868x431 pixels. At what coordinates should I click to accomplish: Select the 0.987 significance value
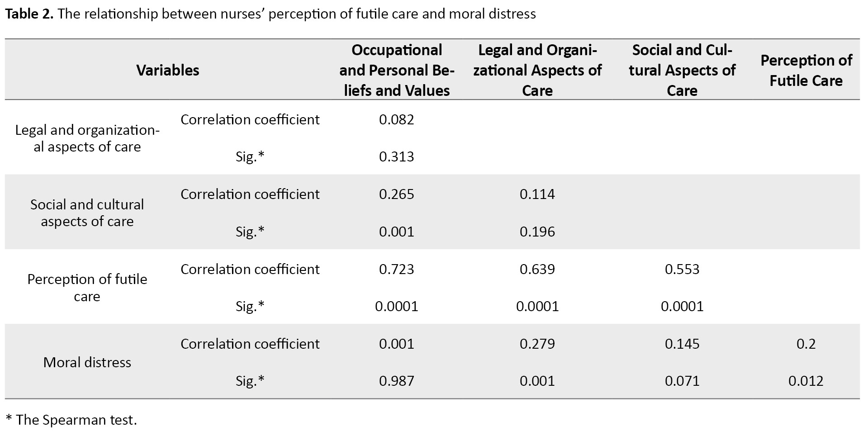(397, 381)
